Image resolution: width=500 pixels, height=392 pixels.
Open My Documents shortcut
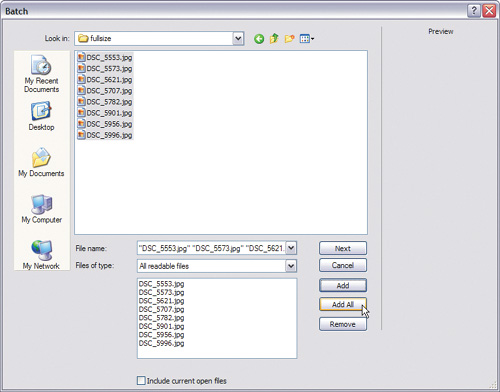click(x=41, y=162)
